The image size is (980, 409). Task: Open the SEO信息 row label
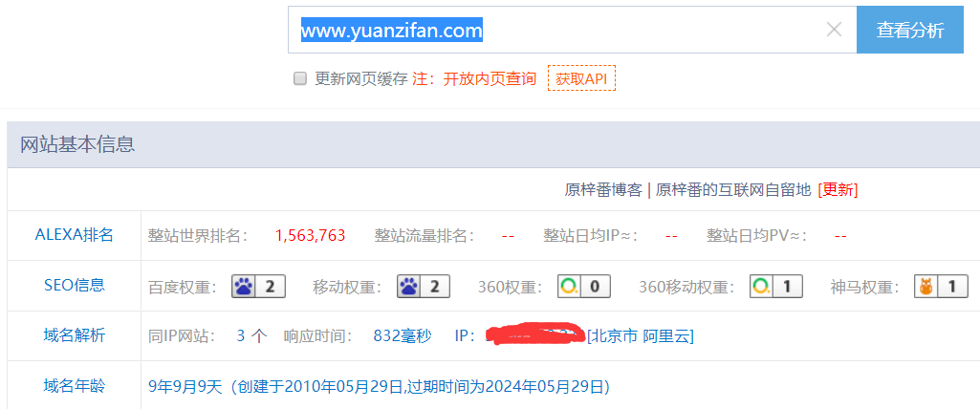(x=75, y=286)
